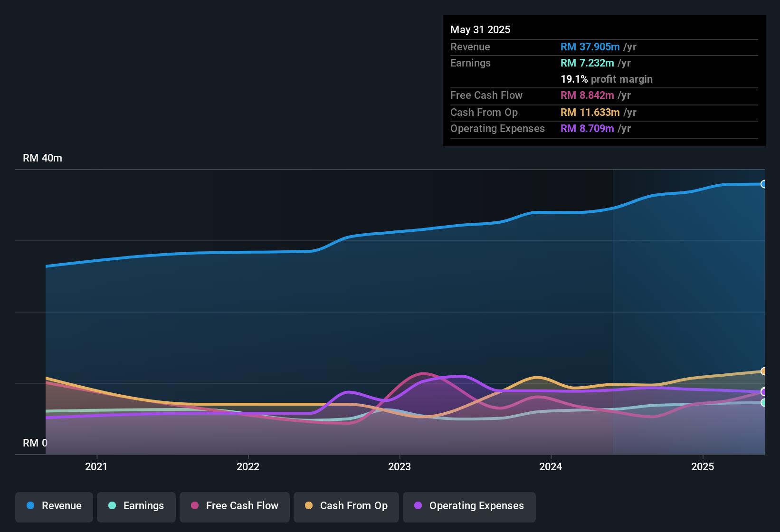Click the Revenue label in tooltip
The width and height of the screenshot is (780, 532).
470,47
